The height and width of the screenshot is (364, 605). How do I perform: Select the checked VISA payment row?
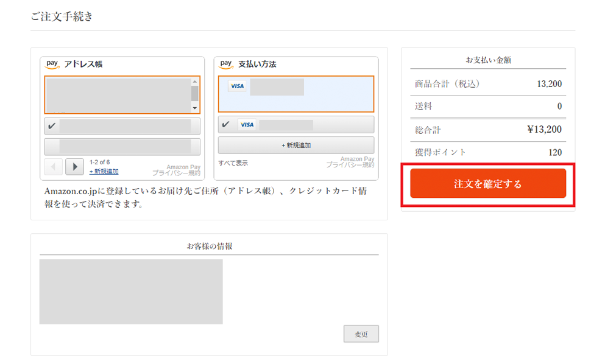pos(295,125)
